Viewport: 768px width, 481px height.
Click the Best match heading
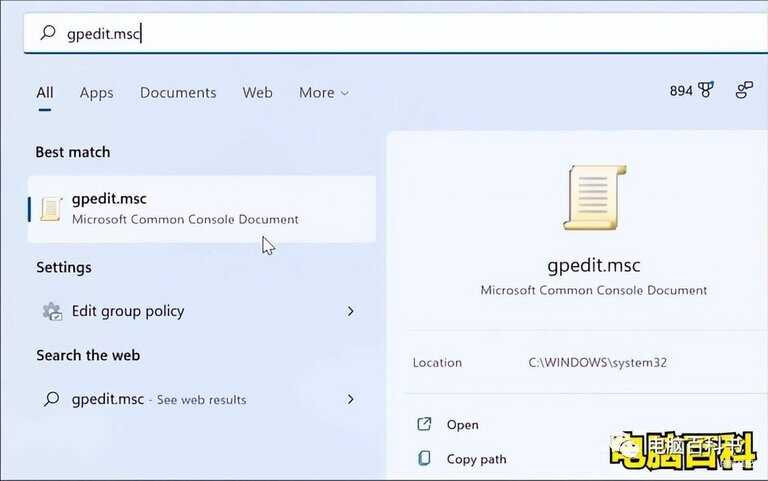72,152
